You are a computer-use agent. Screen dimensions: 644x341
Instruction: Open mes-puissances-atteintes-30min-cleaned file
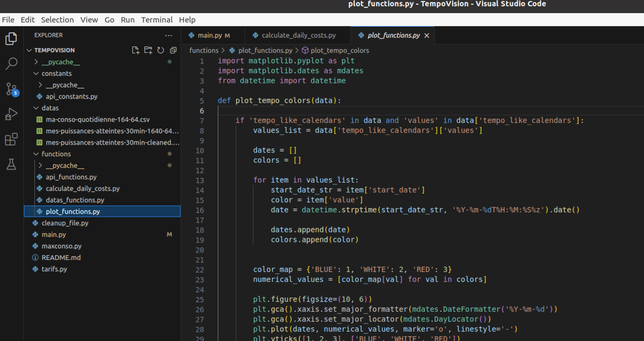(102, 143)
